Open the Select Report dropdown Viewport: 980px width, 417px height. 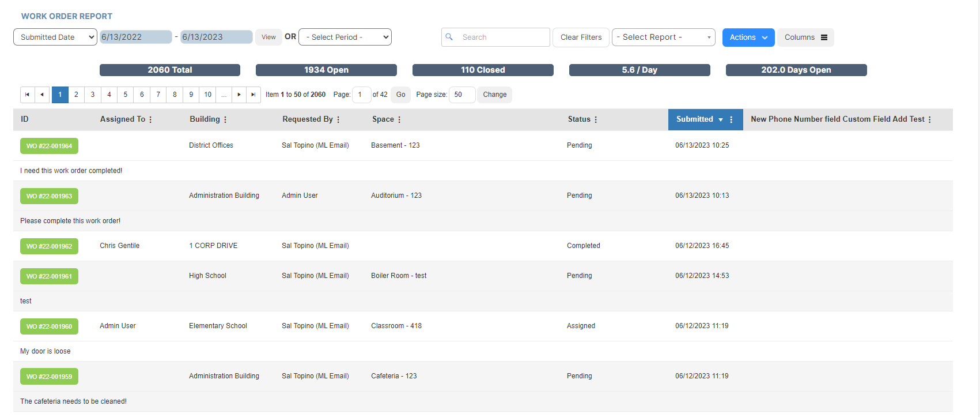tap(664, 37)
